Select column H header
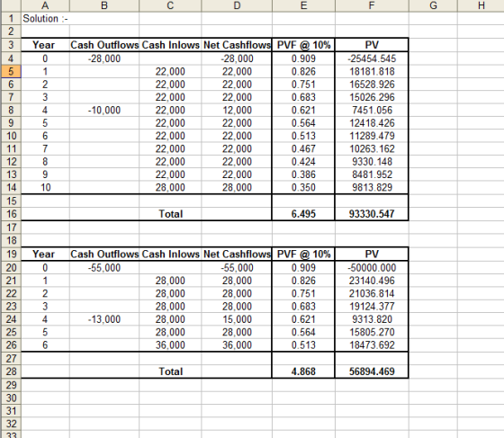Screen dimensions: 504x438 pyautogui.click(x=481, y=5)
